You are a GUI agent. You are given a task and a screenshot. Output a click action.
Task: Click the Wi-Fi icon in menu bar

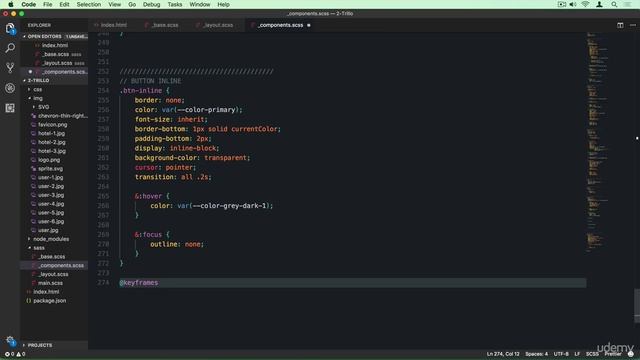click(x=585, y=4)
